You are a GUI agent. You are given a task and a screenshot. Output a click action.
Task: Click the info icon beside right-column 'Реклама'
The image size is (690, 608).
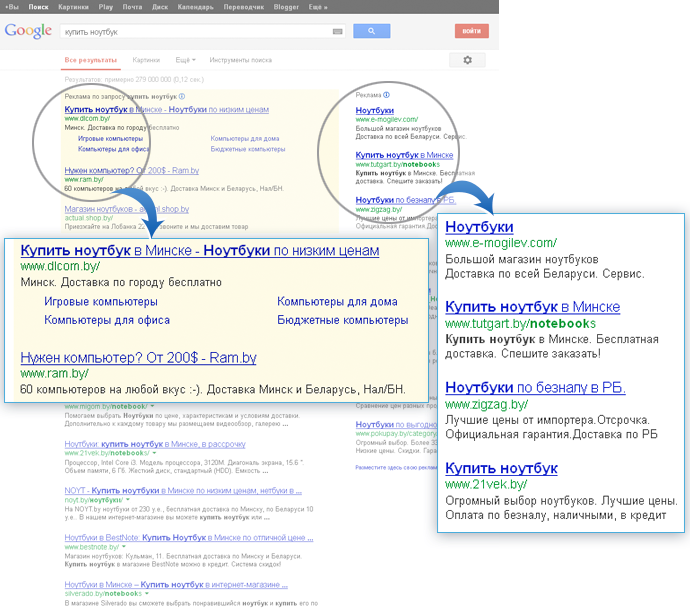(386, 95)
